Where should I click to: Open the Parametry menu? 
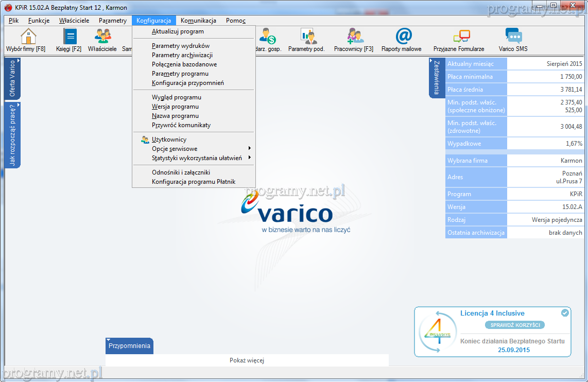[x=113, y=21]
